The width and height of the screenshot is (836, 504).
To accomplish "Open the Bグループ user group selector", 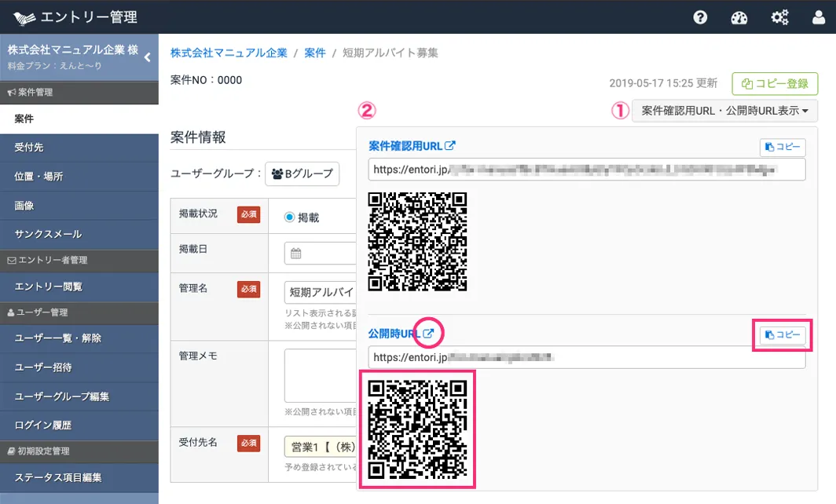I will click(302, 173).
